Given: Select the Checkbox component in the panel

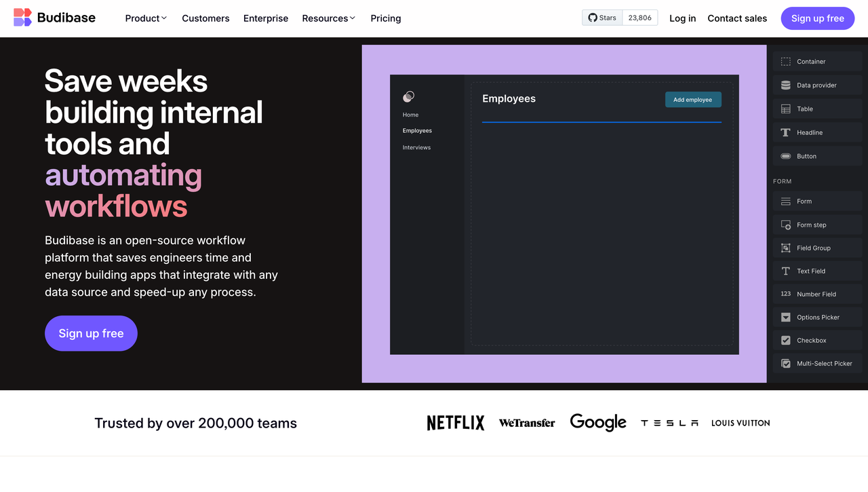Looking at the screenshot, I should click(x=817, y=340).
